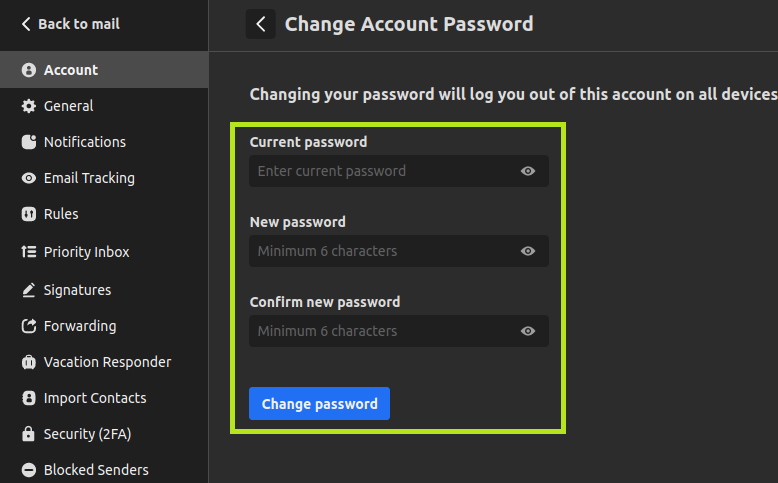Click the Forwarding arrow icon

28,326
